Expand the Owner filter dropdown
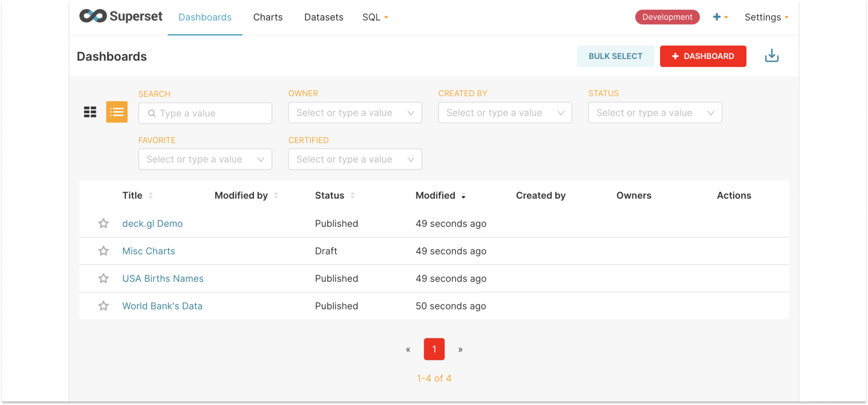Image resolution: width=868 pixels, height=405 pixels. coord(355,113)
